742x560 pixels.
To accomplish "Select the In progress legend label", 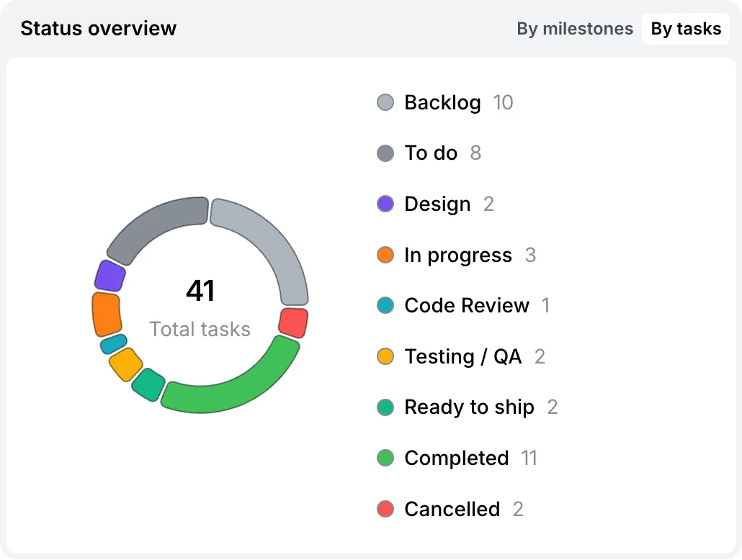I will (458, 256).
